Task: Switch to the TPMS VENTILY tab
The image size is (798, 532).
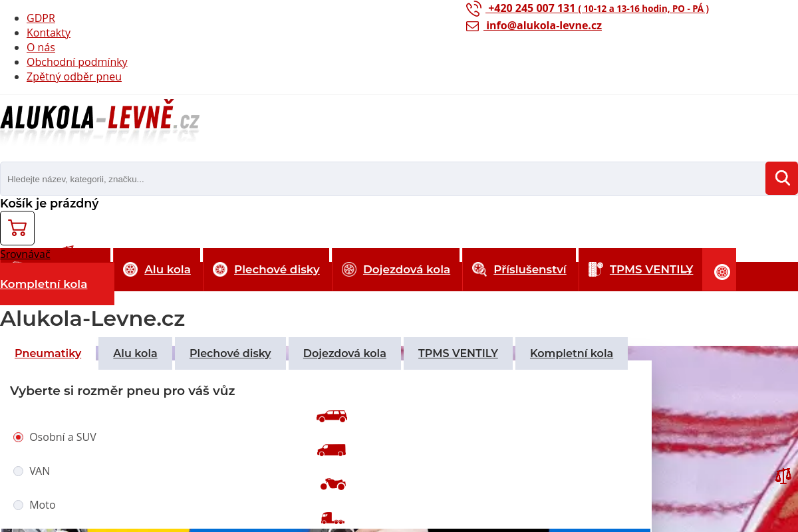Action: coord(458,353)
